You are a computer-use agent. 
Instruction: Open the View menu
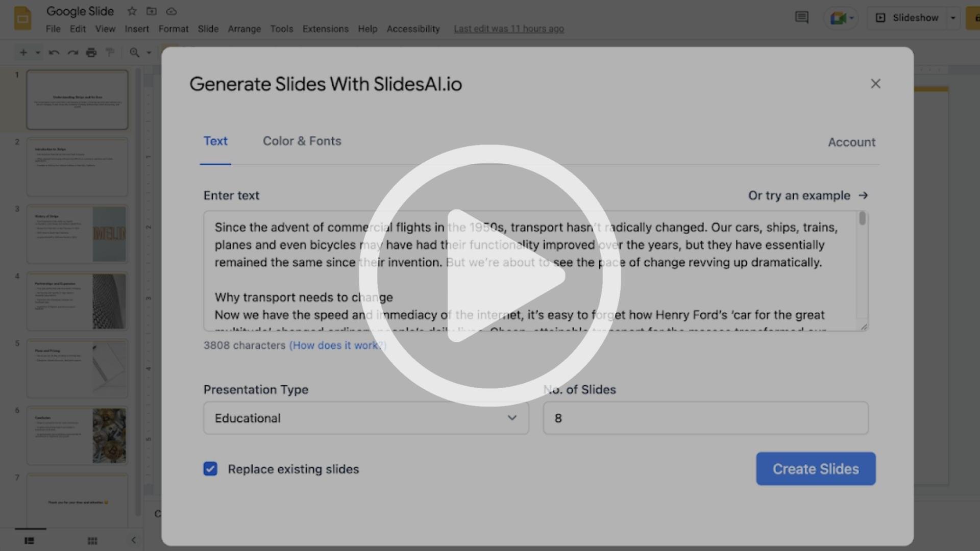(x=105, y=29)
